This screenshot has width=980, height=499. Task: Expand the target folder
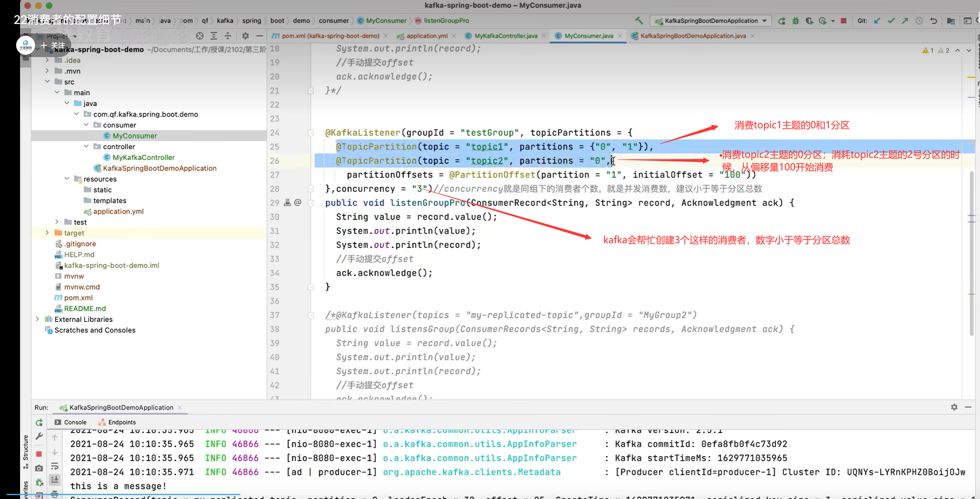(47, 233)
